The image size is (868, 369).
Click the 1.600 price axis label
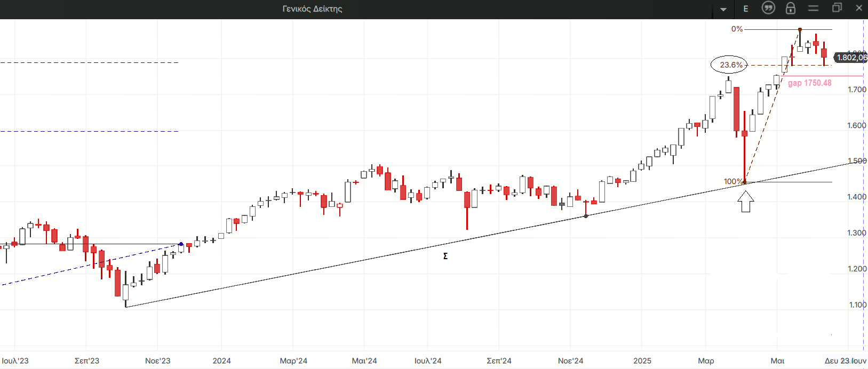(857, 125)
